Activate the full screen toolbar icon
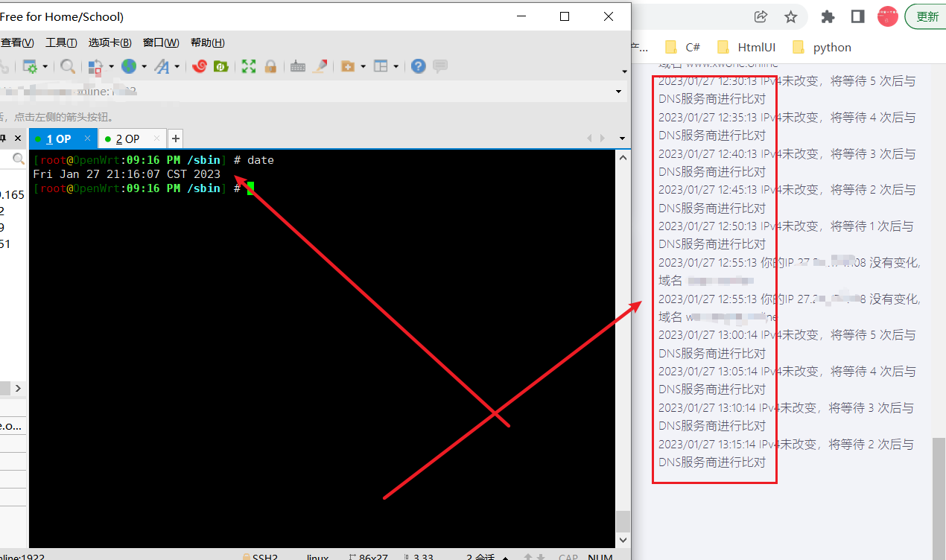946x560 pixels. tap(249, 66)
